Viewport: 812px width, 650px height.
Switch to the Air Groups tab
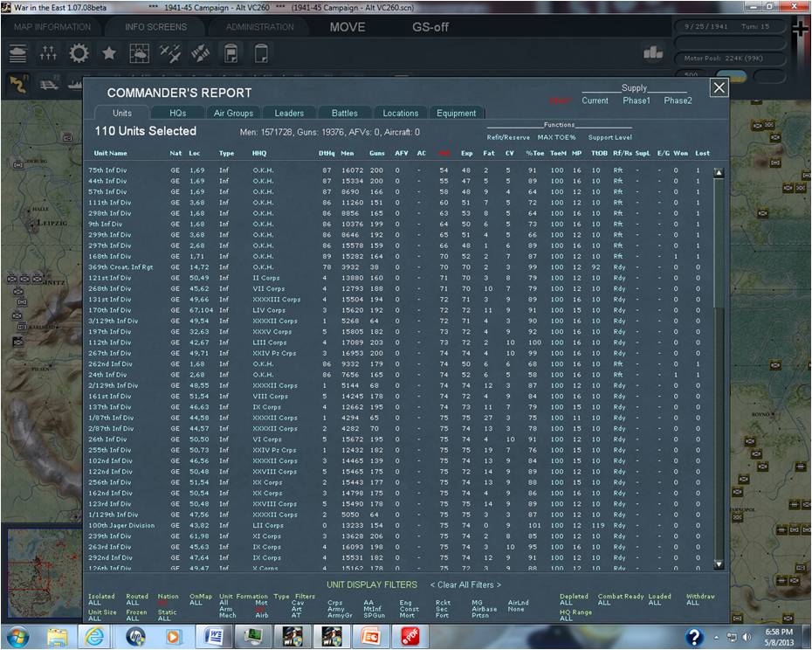click(x=233, y=113)
